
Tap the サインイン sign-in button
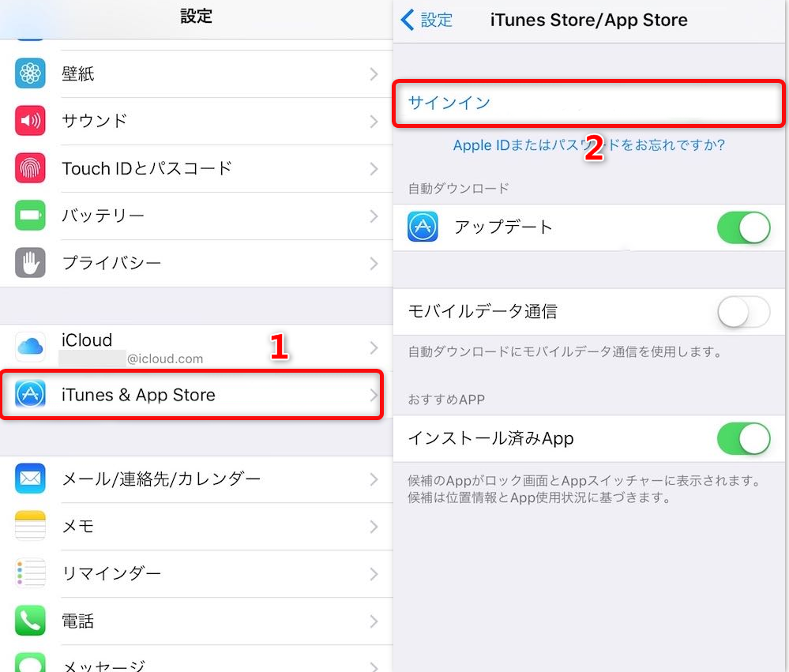(588, 103)
